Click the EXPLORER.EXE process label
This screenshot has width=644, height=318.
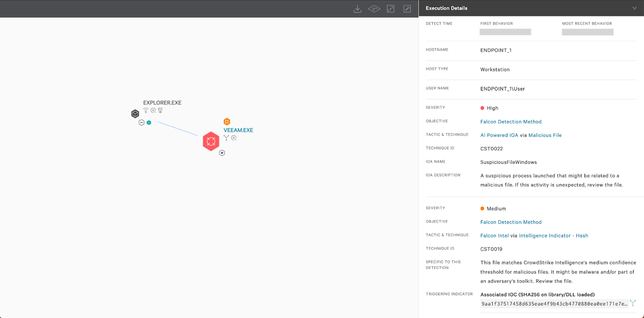[162, 103]
